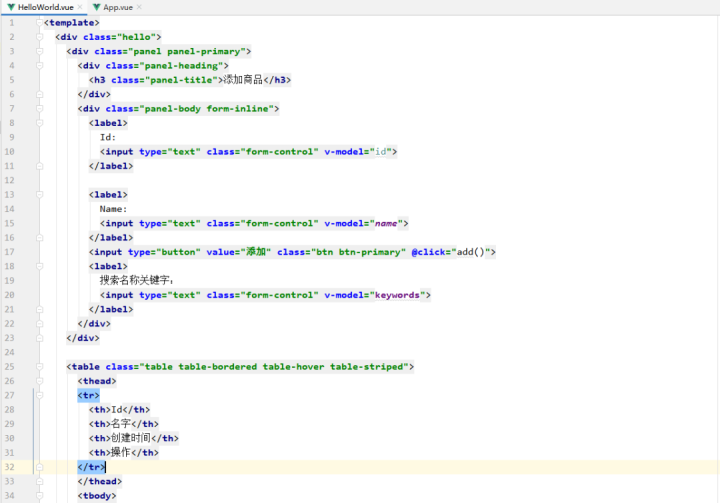Fold the div class hello on line 2
The width and height of the screenshot is (720, 503).
pos(39,37)
